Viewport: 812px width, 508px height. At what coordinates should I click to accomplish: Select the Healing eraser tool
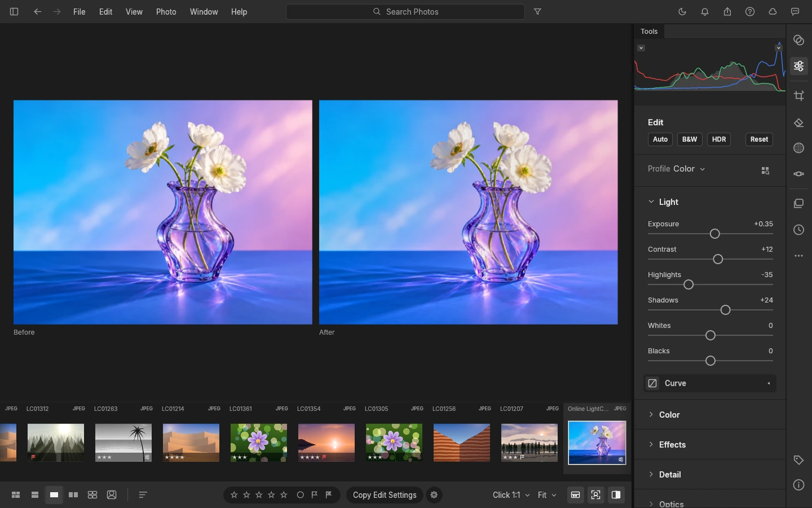(798, 122)
